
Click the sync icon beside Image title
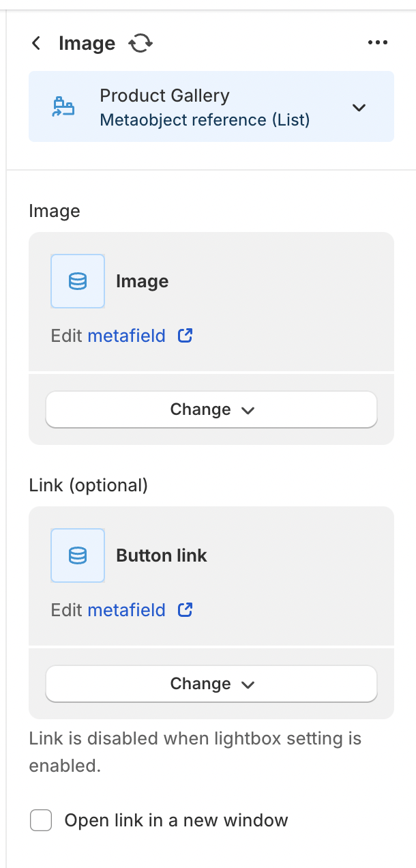coord(140,44)
